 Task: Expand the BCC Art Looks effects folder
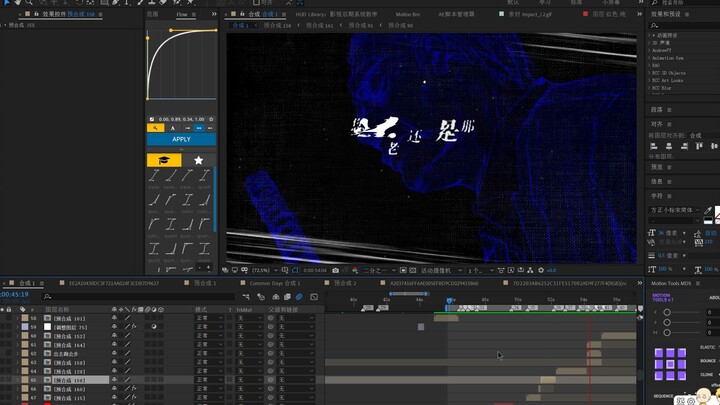tap(668, 80)
